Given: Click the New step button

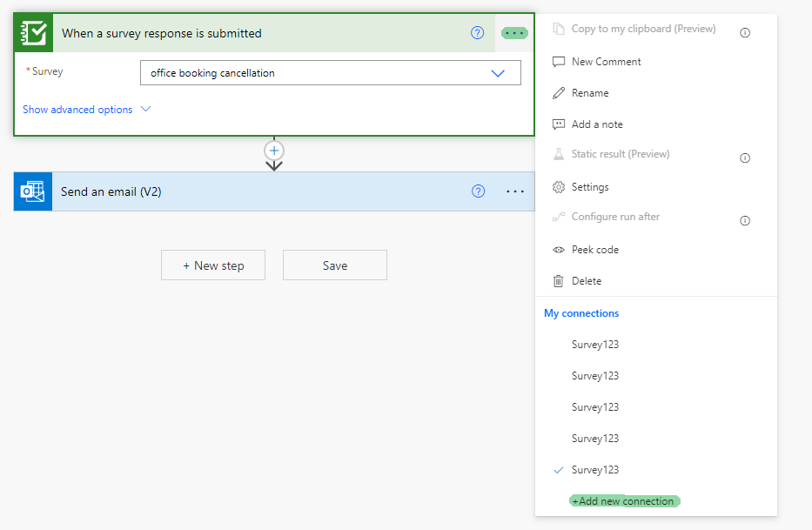Looking at the screenshot, I should click(213, 265).
